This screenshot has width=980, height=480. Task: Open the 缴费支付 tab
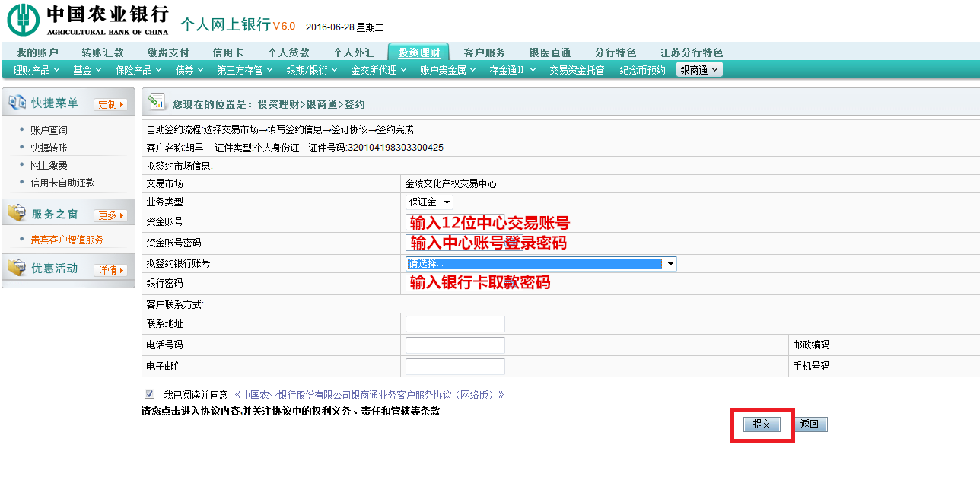tap(168, 52)
